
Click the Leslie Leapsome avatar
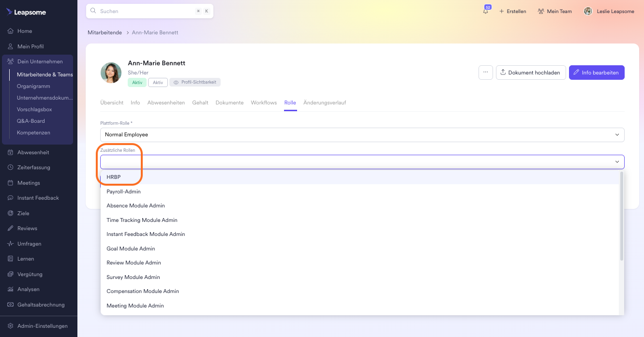[588, 11]
